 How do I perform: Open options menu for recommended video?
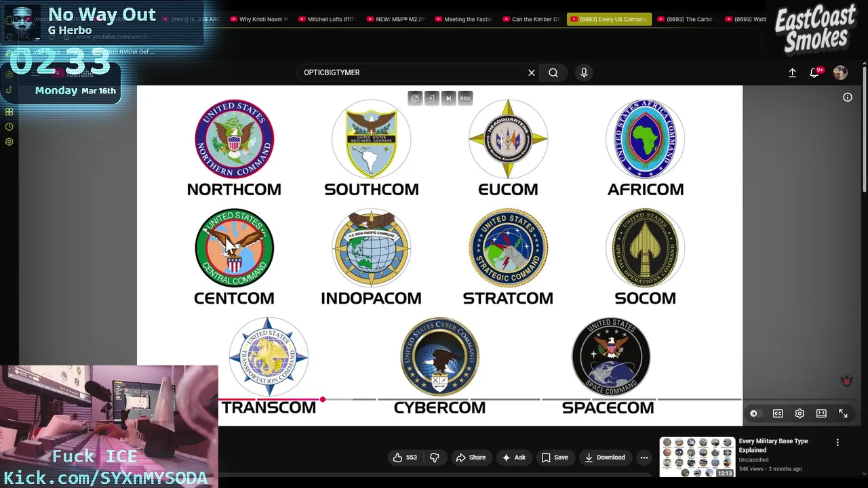click(837, 443)
